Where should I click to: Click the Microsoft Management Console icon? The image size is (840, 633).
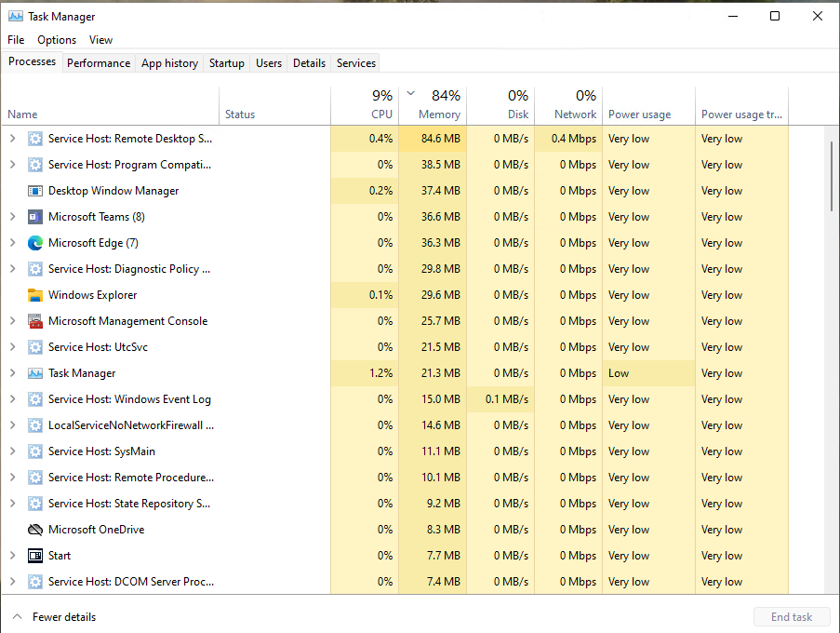(x=35, y=321)
